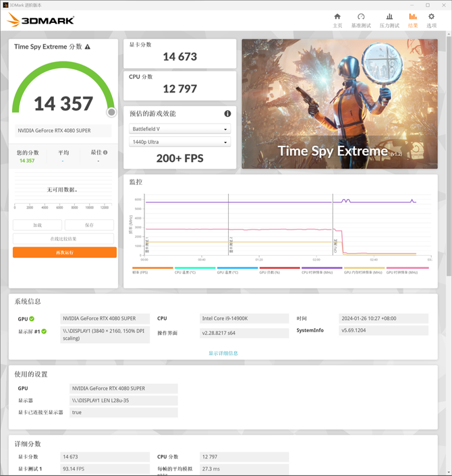Image resolution: width=452 pixels, height=476 pixels.
Task: Maximize the 3DMark window
Action: (428, 5)
